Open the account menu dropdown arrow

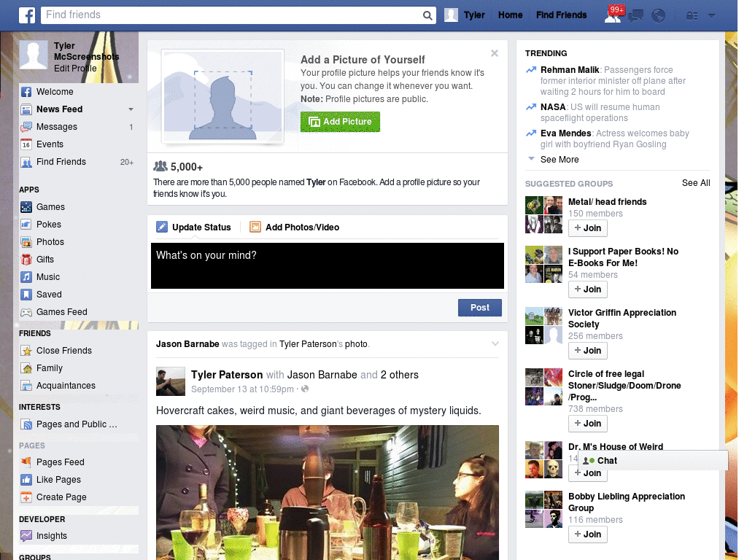pos(711,16)
